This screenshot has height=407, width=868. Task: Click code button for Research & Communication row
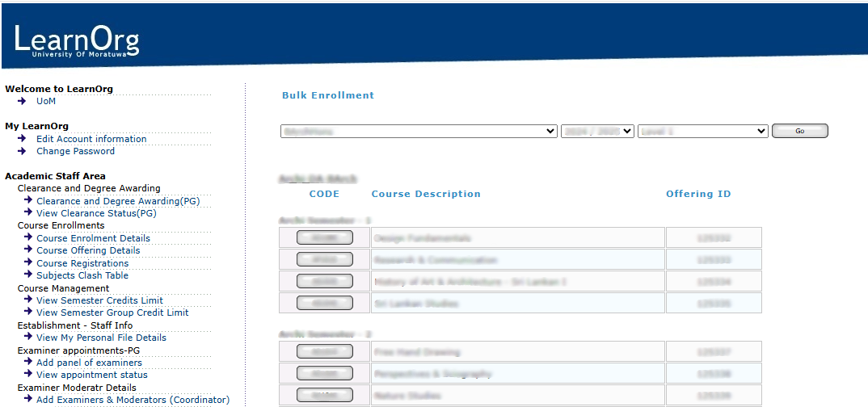(324, 259)
